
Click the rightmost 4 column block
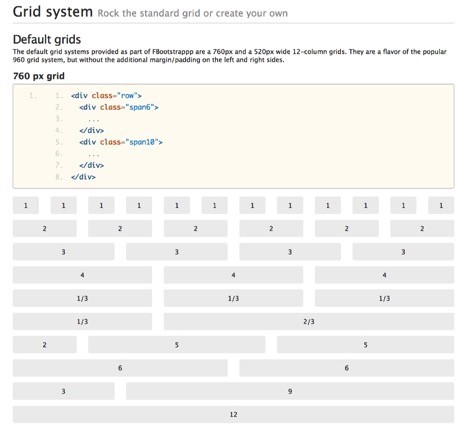pyautogui.click(x=384, y=275)
